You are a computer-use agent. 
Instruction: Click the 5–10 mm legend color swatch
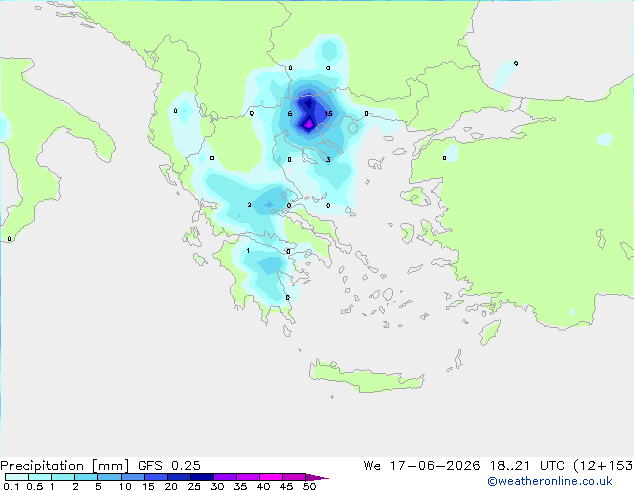pyautogui.click(x=109, y=477)
